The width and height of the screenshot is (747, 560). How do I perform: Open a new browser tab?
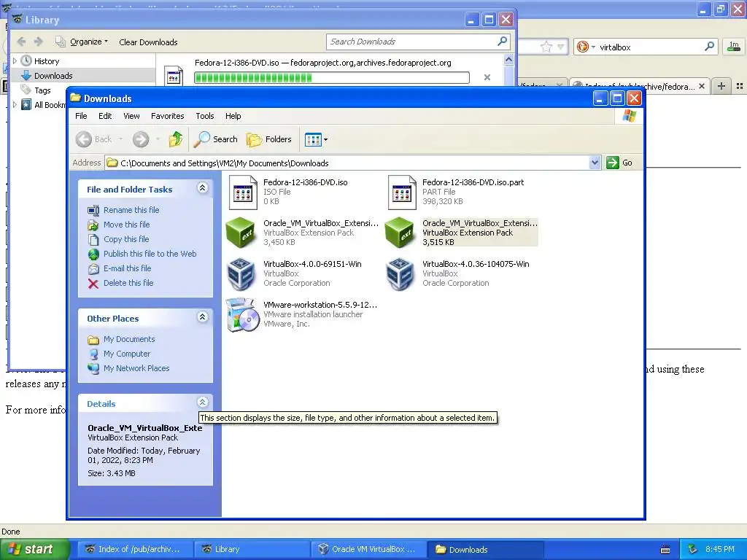tap(721, 86)
